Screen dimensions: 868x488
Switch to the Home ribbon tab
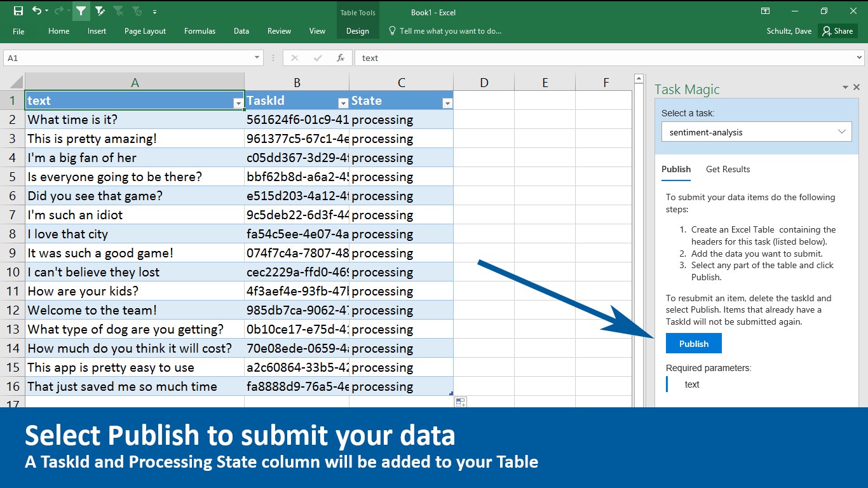(x=59, y=31)
